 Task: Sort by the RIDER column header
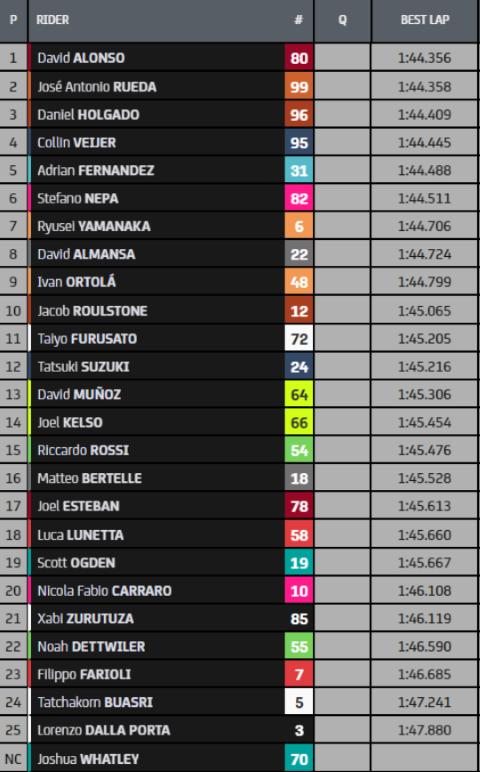click(53, 20)
